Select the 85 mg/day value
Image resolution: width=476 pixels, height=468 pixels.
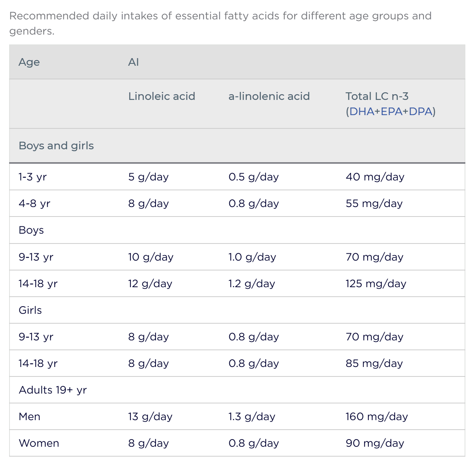(x=374, y=364)
